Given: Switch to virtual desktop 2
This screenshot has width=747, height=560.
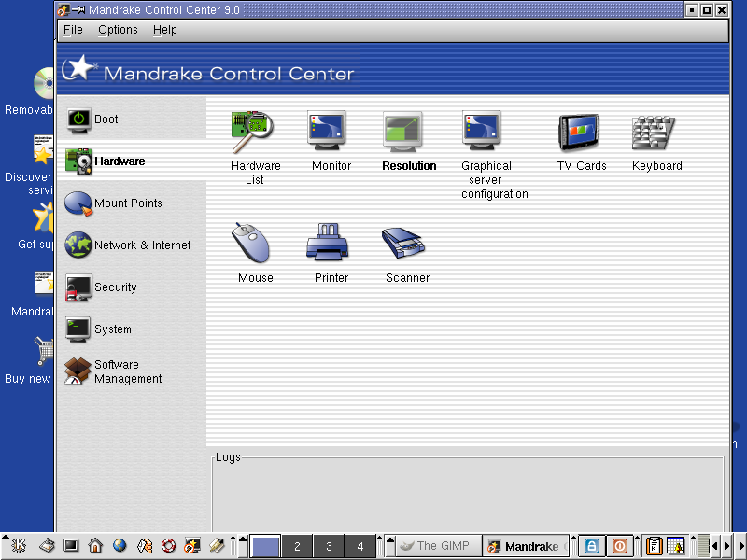Looking at the screenshot, I should coord(297,546).
